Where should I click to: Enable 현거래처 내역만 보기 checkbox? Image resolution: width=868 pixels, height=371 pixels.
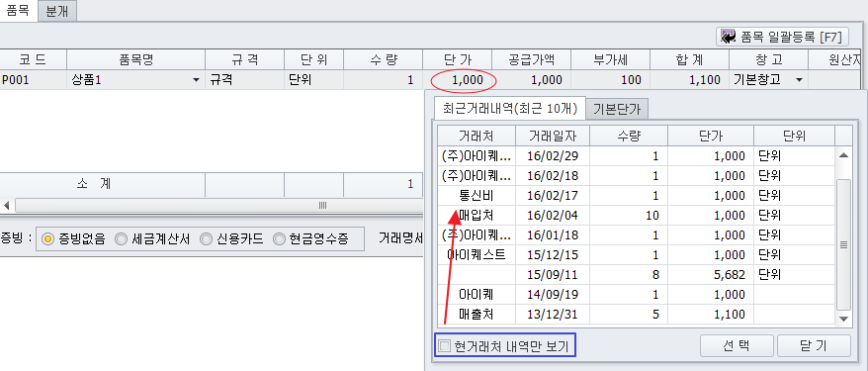coord(445,346)
